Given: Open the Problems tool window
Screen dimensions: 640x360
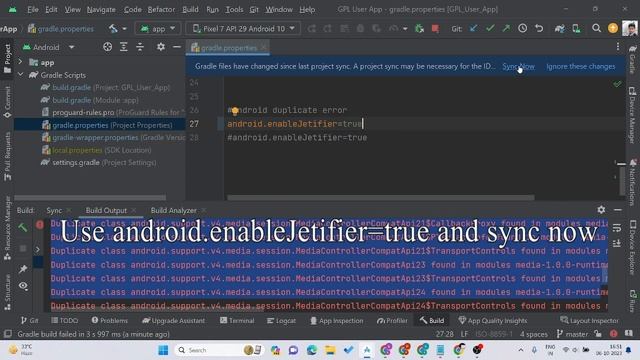Looking at the screenshot, I should click(x=109, y=321).
